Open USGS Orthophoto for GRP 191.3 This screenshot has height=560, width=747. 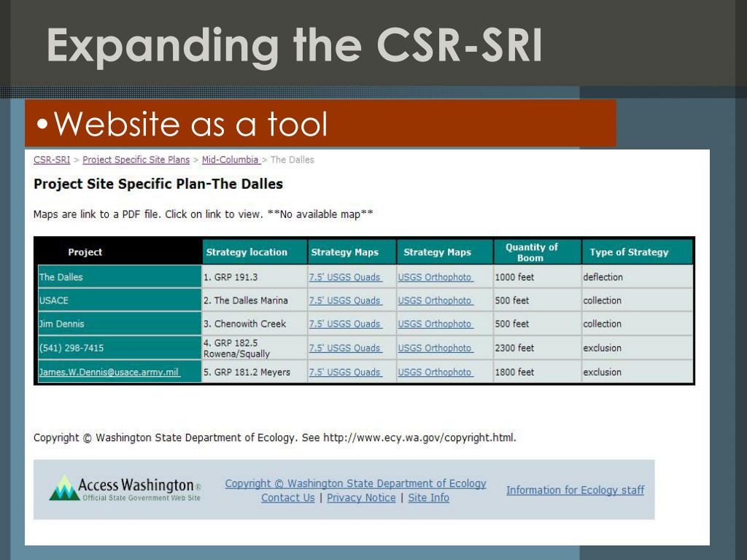point(436,277)
